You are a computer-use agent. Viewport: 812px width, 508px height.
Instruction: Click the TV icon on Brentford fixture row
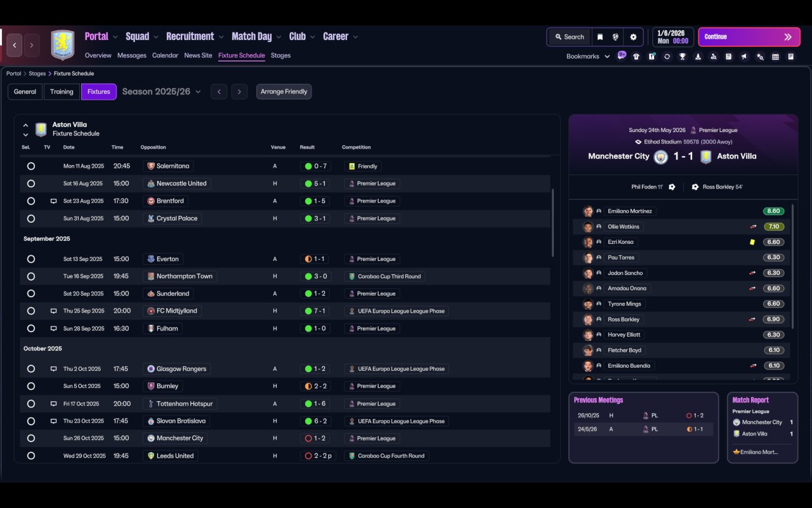pos(54,201)
